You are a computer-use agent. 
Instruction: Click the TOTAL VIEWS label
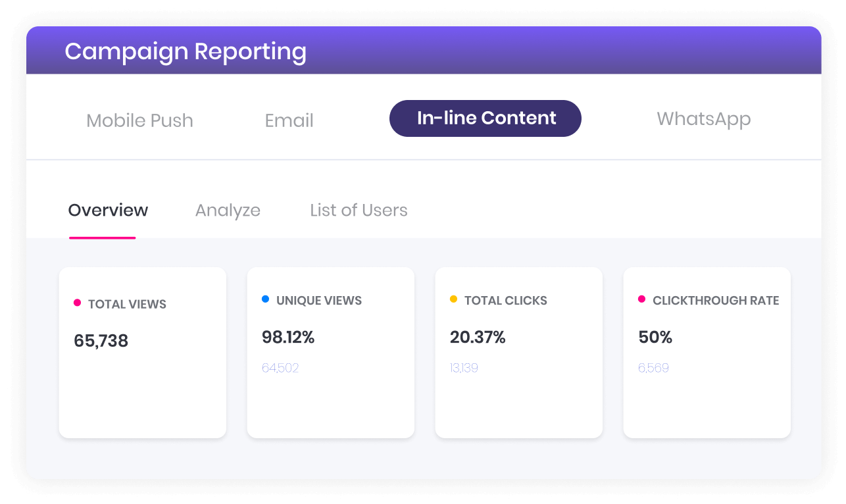point(127,304)
